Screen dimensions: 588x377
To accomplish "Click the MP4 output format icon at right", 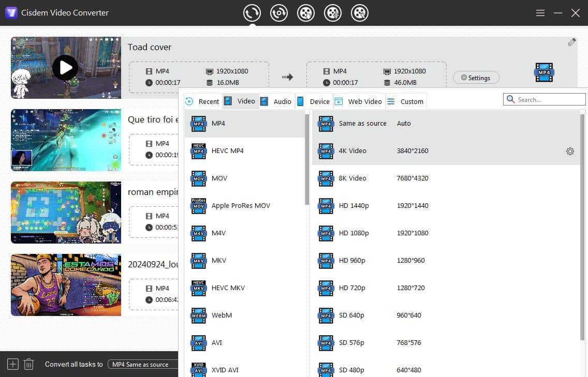I will (544, 73).
